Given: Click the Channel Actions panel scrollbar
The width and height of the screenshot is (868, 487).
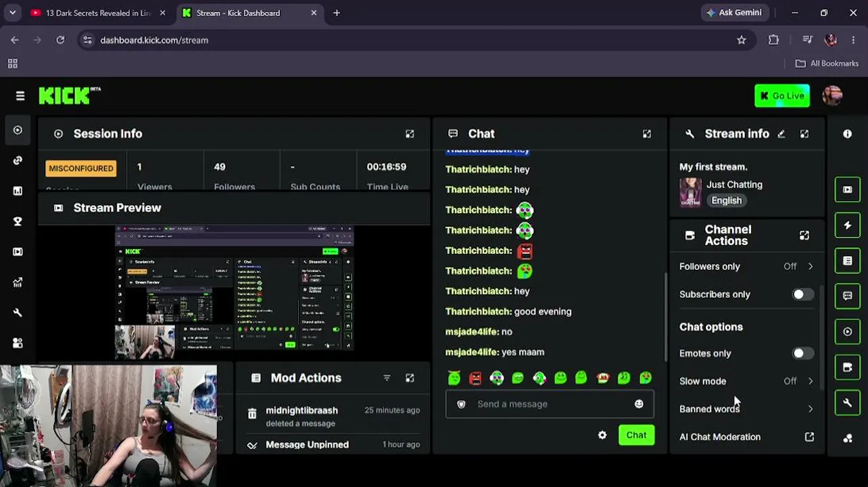Looking at the screenshot, I should click(x=821, y=337).
